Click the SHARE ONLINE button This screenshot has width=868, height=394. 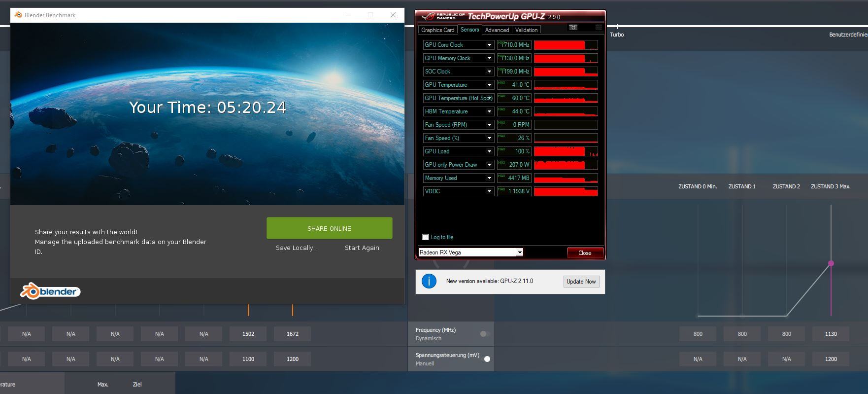click(329, 228)
